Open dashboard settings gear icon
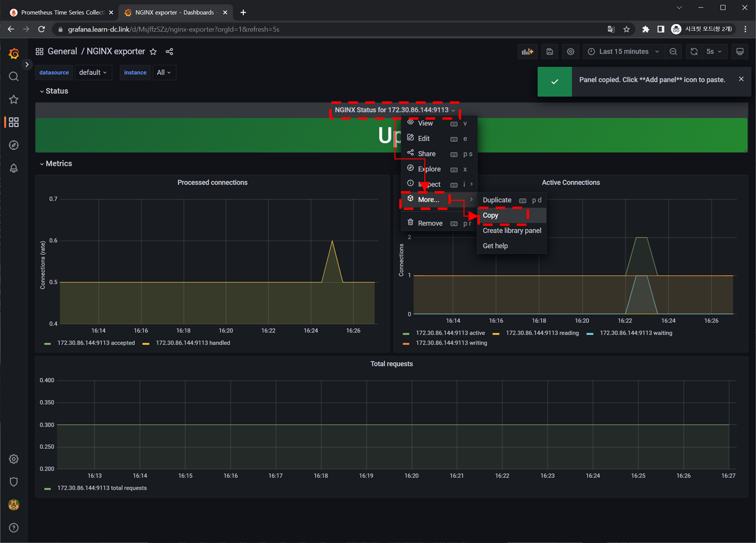The image size is (756, 543). 571,52
